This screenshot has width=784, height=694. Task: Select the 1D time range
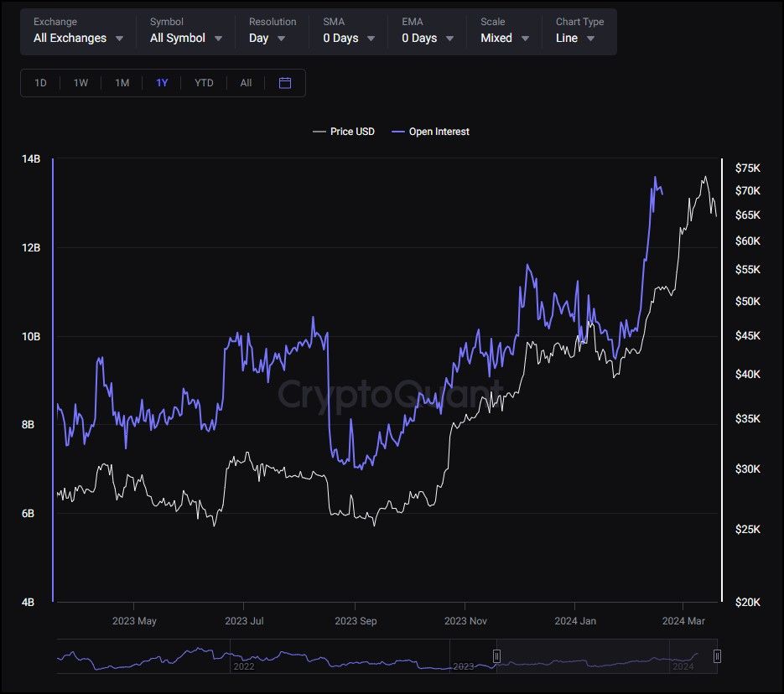(x=40, y=83)
